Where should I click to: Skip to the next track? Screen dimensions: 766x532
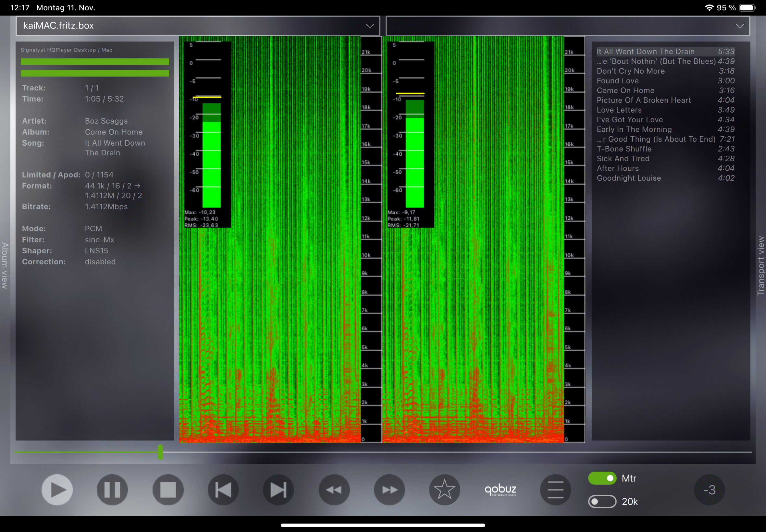tap(278, 490)
